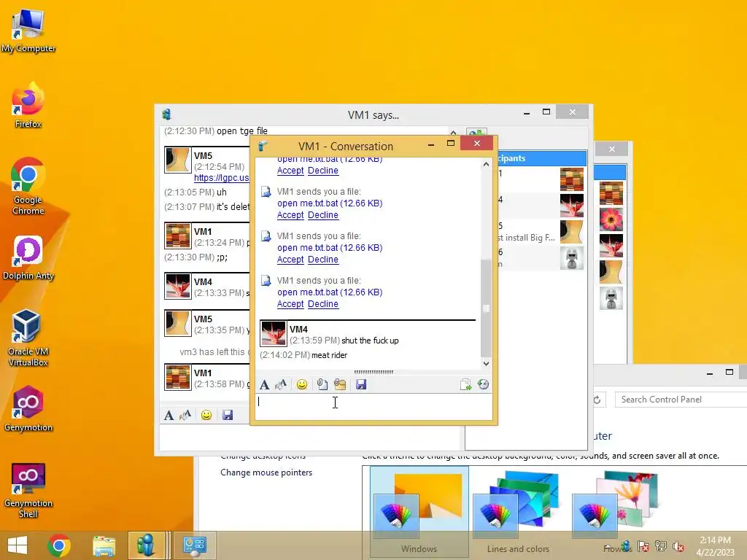Click the topmost Accept link in Conversation
The image size is (747, 560).
coord(290,171)
